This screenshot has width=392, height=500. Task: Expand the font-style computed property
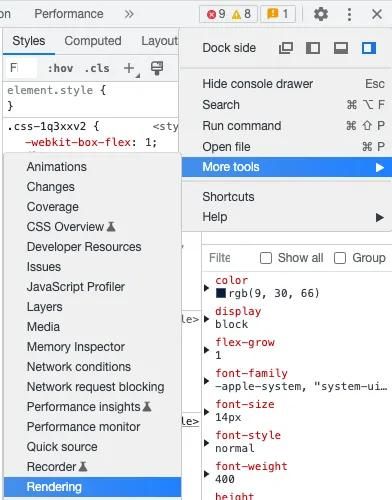tap(206, 443)
